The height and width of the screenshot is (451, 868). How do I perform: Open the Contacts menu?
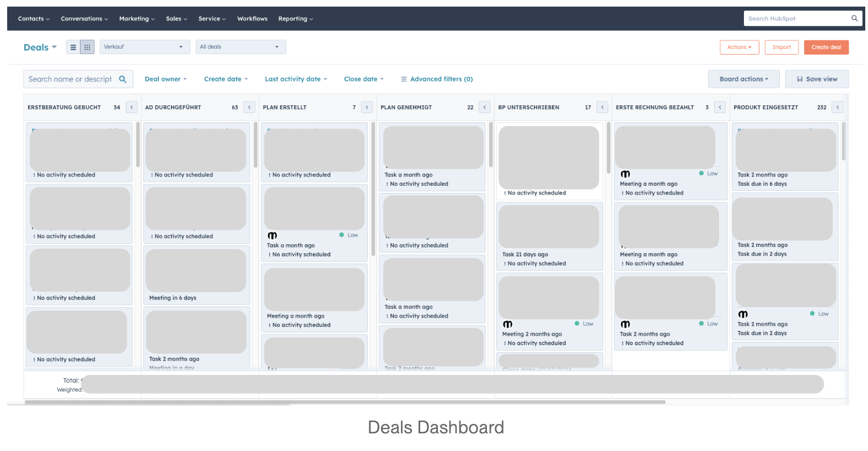(x=34, y=19)
